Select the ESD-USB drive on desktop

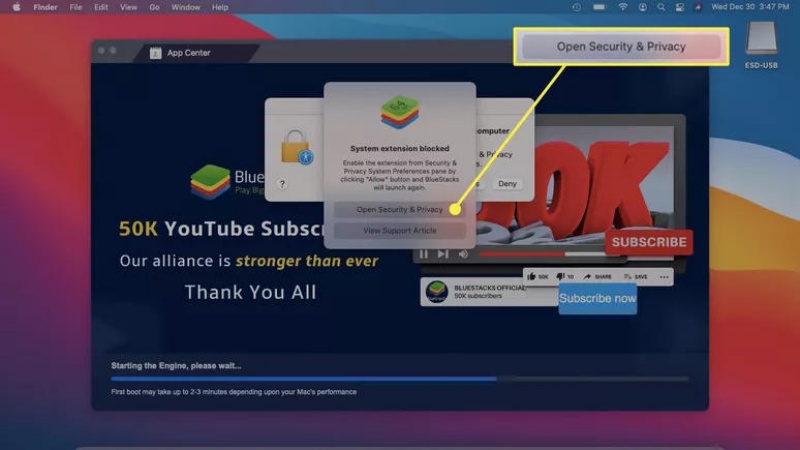coord(761,45)
